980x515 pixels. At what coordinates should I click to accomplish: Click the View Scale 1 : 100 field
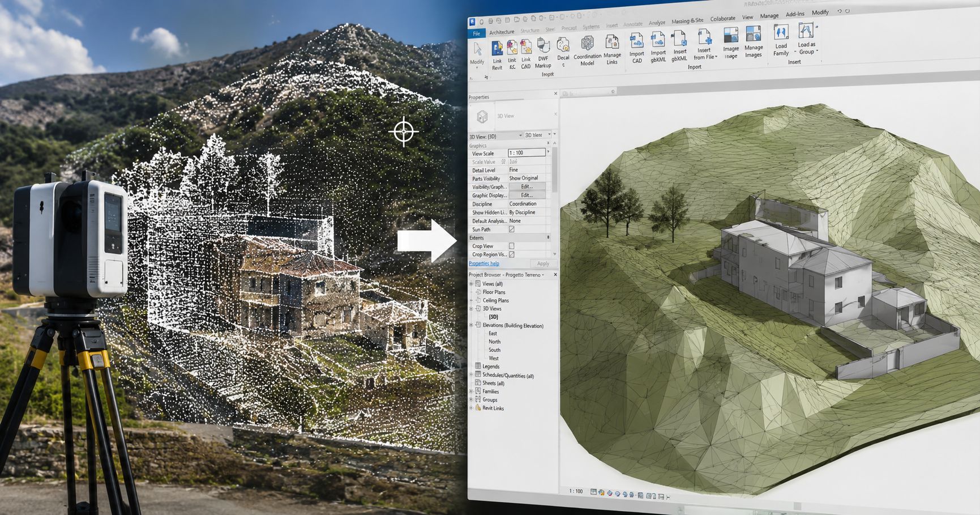(527, 153)
